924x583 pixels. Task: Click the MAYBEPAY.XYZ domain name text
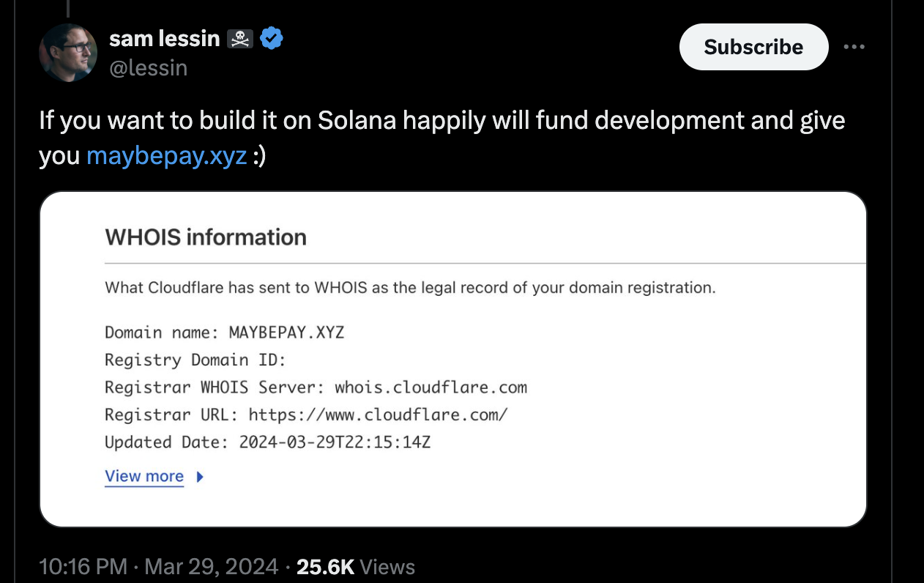(x=286, y=333)
